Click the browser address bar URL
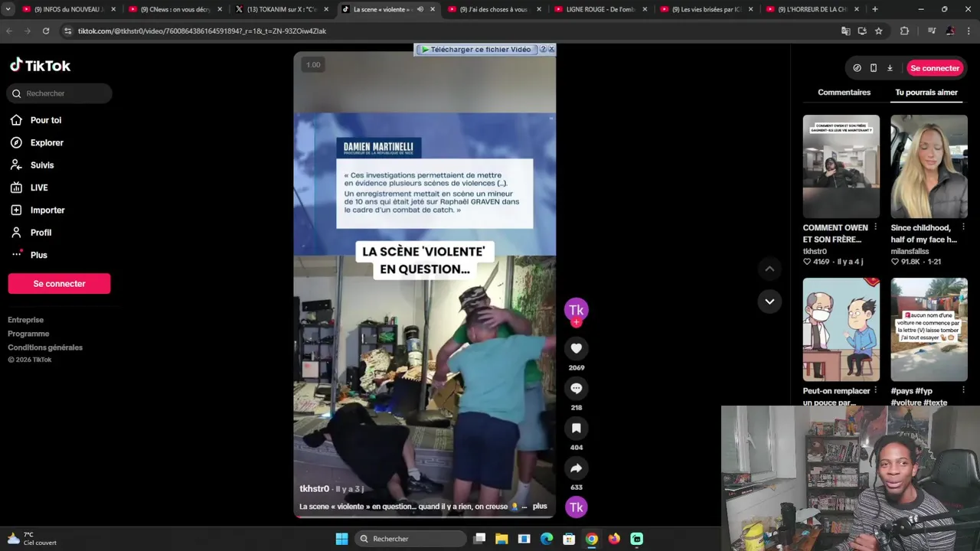Viewport: 980px width, 551px height. pyautogui.click(x=202, y=31)
